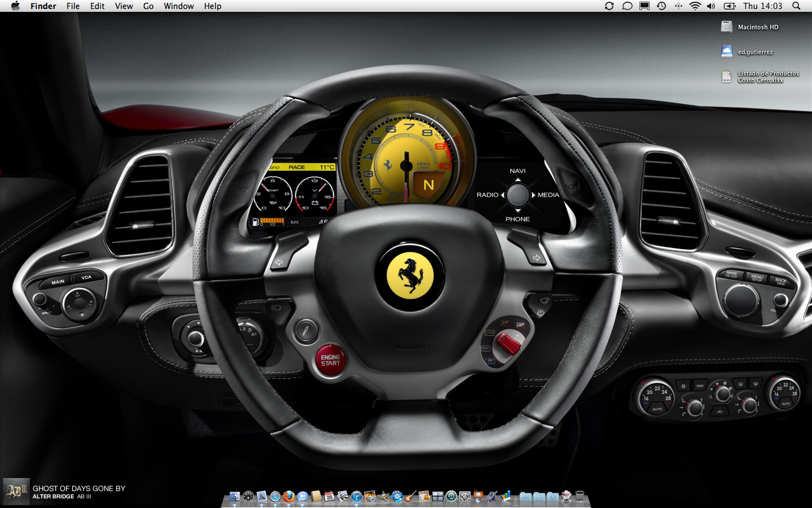
Task: Open the Time Machine menu bar icon
Action: pyautogui.click(x=661, y=6)
